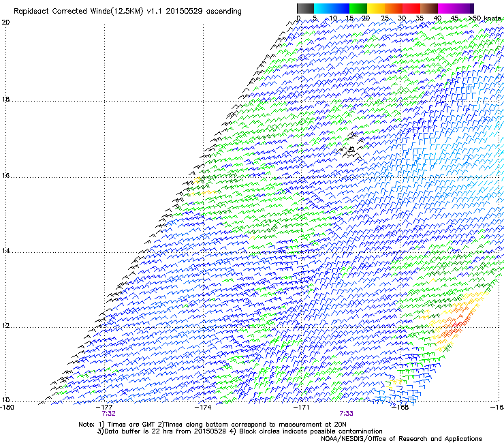The width and height of the screenshot is (504, 443).
Task: Click the latitude '12' axis label
Action: click(5, 326)
